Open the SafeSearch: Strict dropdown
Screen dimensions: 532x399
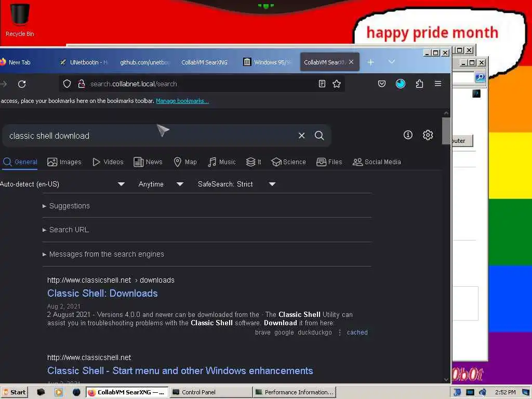[x=236, y=184]
